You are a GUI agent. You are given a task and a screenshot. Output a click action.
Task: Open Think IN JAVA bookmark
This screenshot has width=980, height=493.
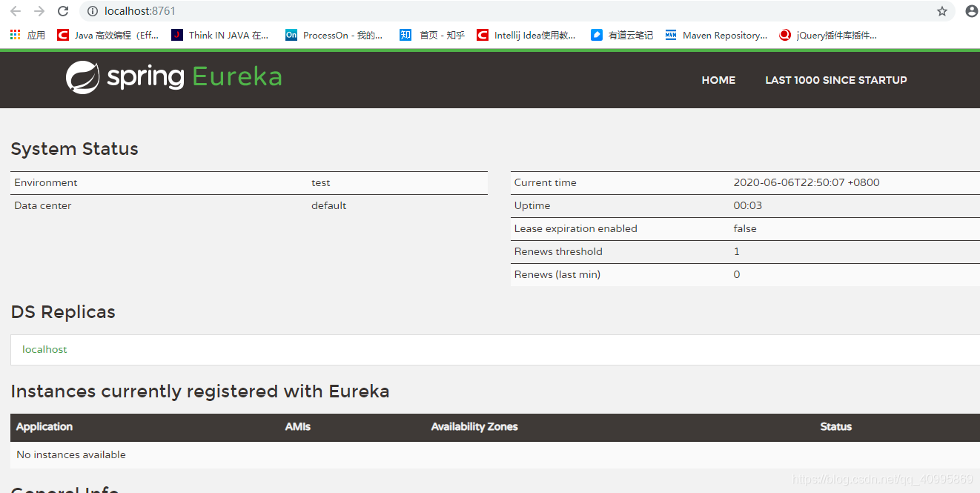click(x=220, y=35)
